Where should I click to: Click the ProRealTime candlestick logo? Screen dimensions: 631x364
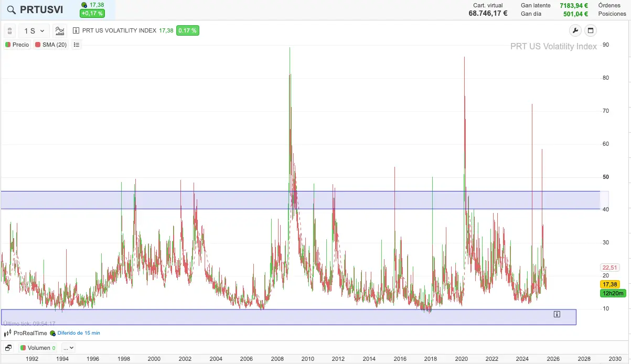[x=7, y=333]
